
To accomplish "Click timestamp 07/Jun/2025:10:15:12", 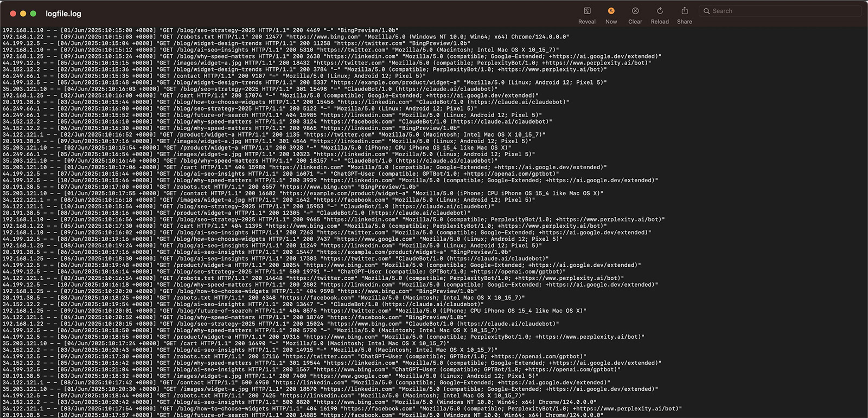I will click(98, 50).
